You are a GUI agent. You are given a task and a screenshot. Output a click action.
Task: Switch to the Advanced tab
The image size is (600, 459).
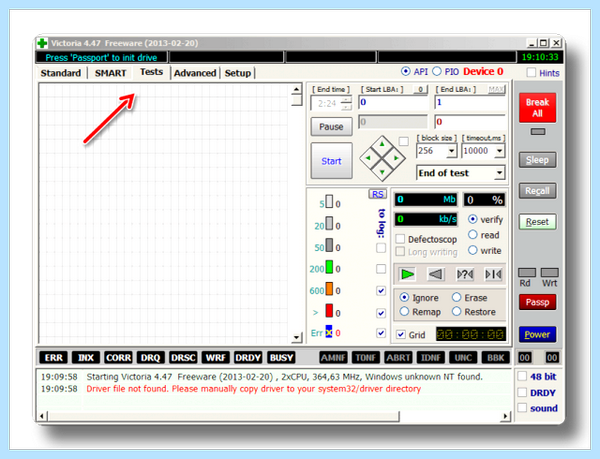tap(195, 73)
